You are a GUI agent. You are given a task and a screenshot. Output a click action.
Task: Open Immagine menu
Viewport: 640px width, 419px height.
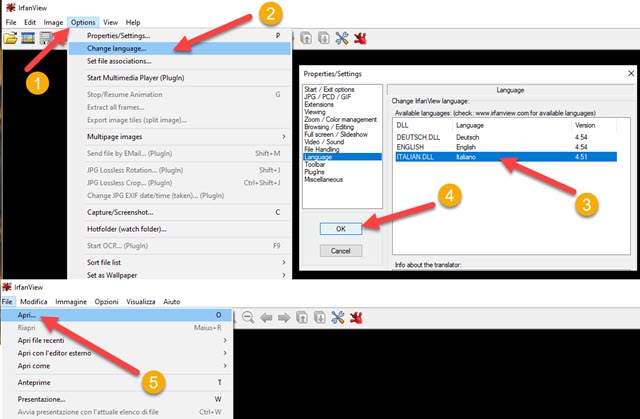pos(71,302)
